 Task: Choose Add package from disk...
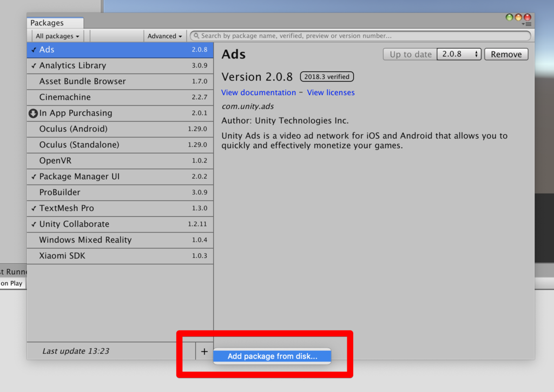(x=272, y=356)
